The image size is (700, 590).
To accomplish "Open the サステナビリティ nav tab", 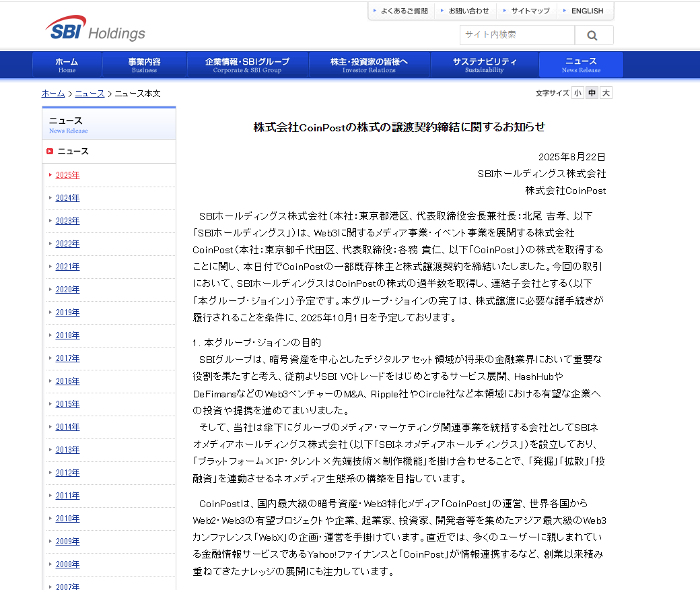I will [x=485, y=65].
